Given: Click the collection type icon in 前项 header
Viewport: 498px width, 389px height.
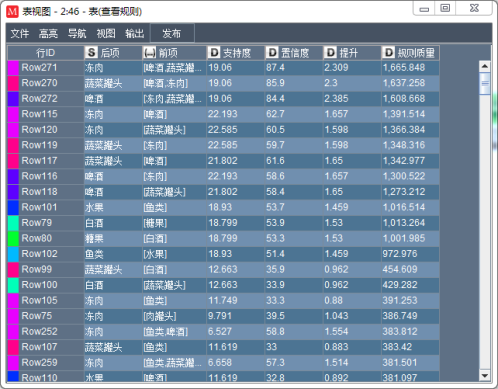Looking at the screenshot, I should [x=149, y=53].
